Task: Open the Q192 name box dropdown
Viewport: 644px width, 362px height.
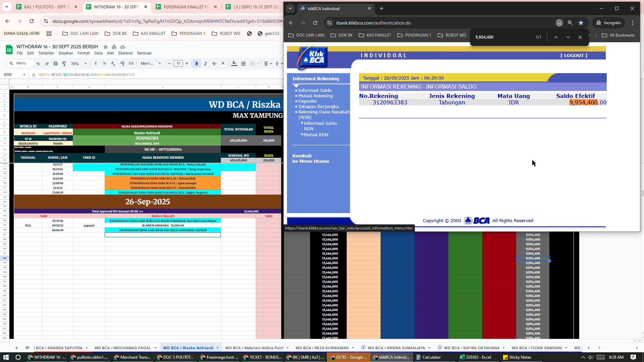Action: click(24, 75)
